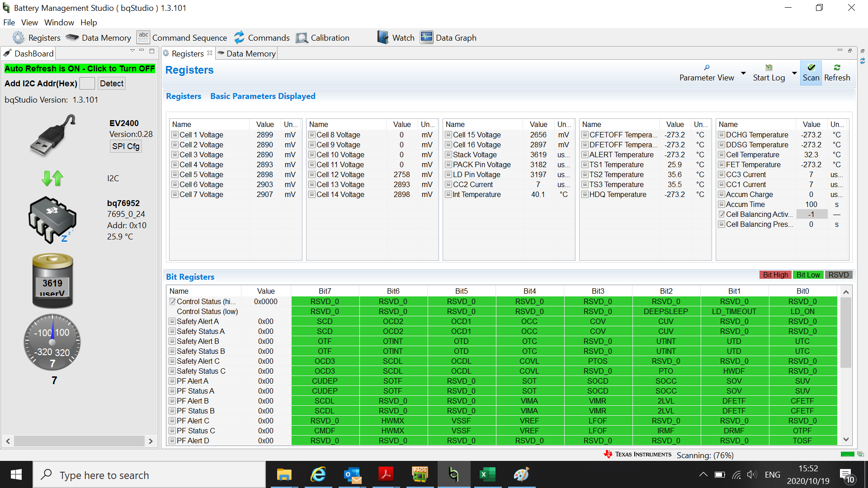This screenshot has width=868, height=488.
Task: Close the Registers tab with X
Action: pyautogui.click(x=210, y=53)
